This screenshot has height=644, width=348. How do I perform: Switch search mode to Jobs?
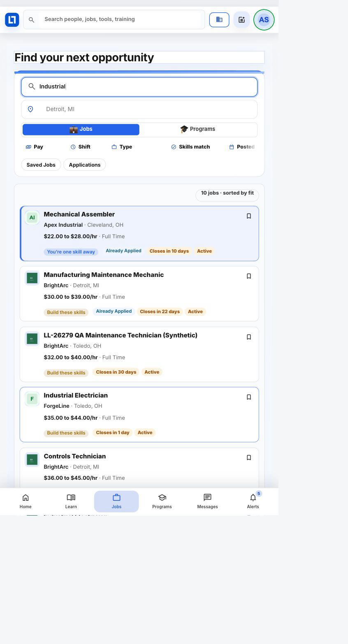coord(81,129)
